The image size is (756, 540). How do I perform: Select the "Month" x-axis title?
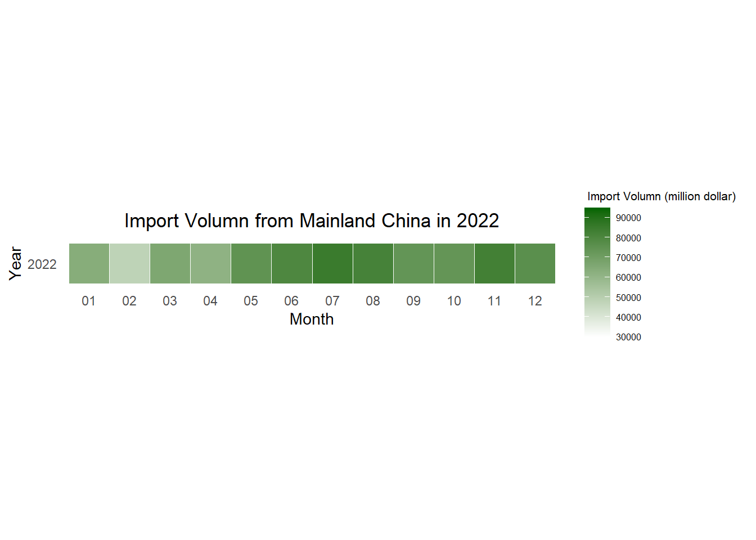(x=312, y=319)
